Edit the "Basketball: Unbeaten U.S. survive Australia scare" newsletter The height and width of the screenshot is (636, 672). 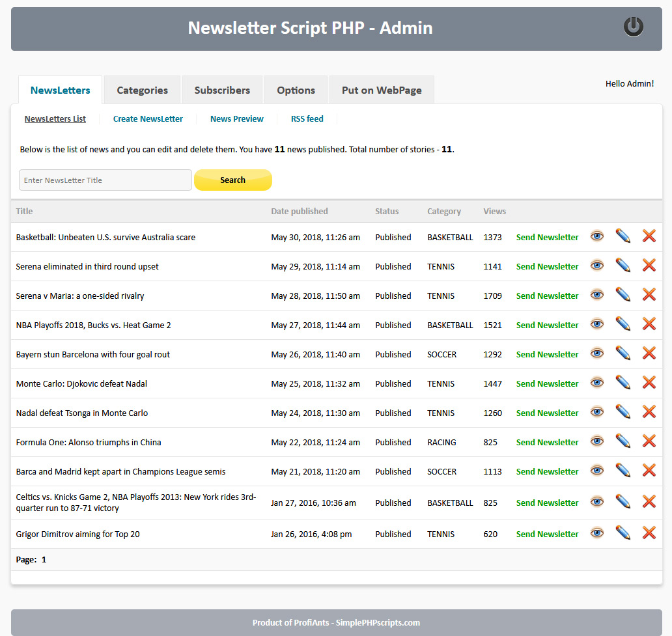point(623,236)
